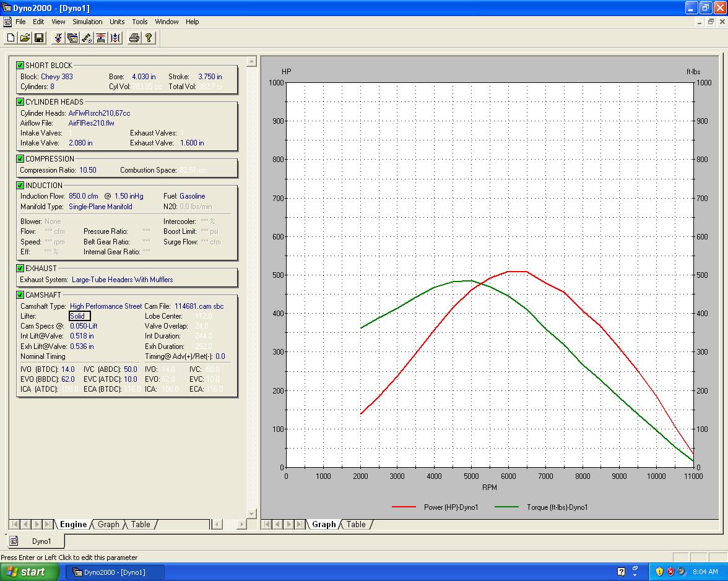Open the Lifter dropdown showing Solid
This screenshot has width=728, height=581.
coord(80,316)
